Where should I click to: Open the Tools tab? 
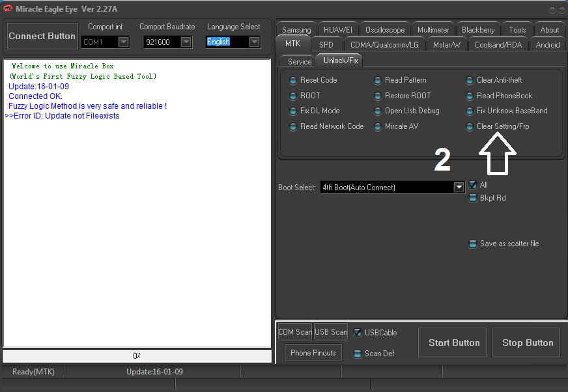[x=517, y=30]
